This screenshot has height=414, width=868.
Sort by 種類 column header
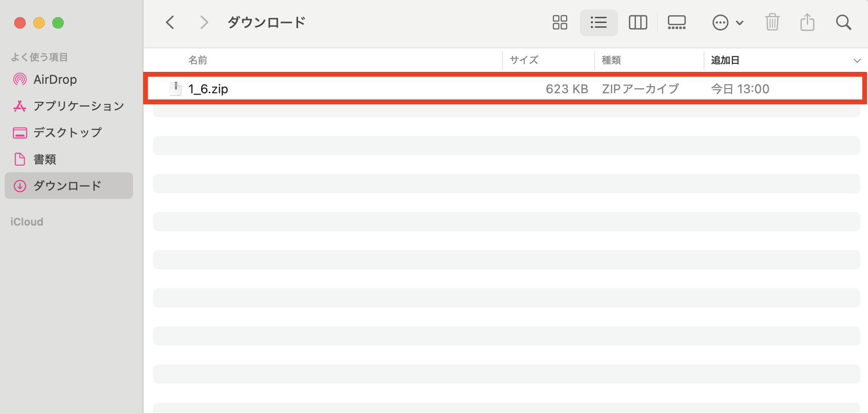pos(611,60)
